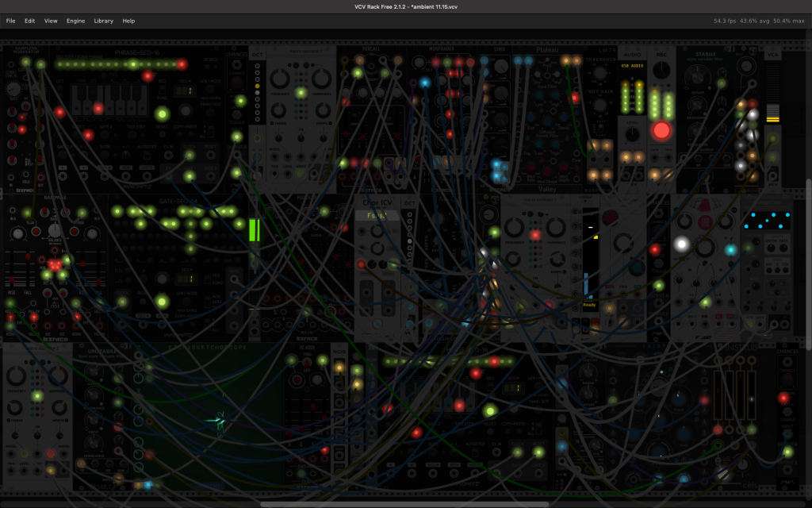Click the Size knob on Plateau reverb
Screen dimensions: 812x508
tap(530, 117)
